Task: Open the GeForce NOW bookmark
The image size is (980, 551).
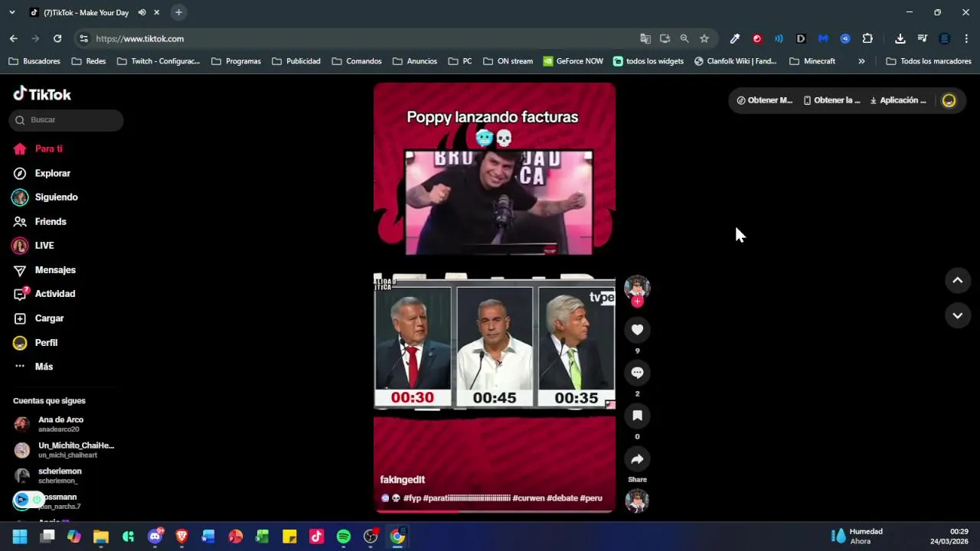Action: pos(573,61)
